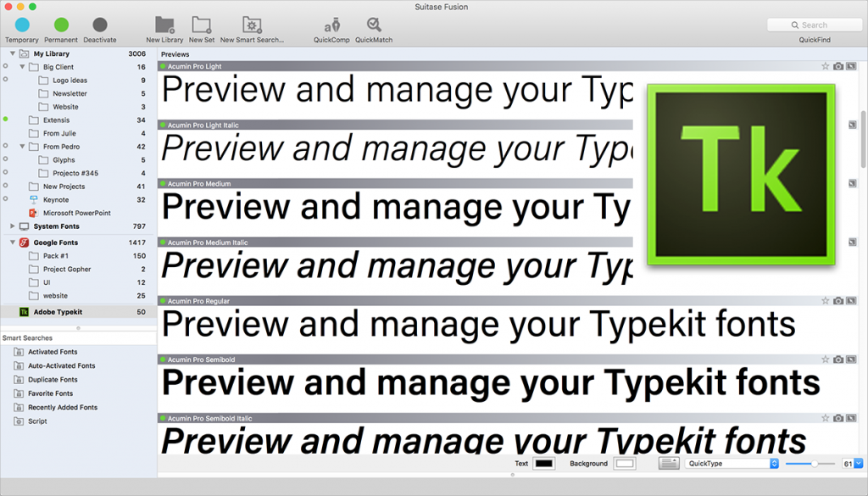Image resolution: width=868 pixels, height=496 pixels.
Task: Launch QuickComp from the toolbar
Action: pyautogui.click(x=331, y=26)
